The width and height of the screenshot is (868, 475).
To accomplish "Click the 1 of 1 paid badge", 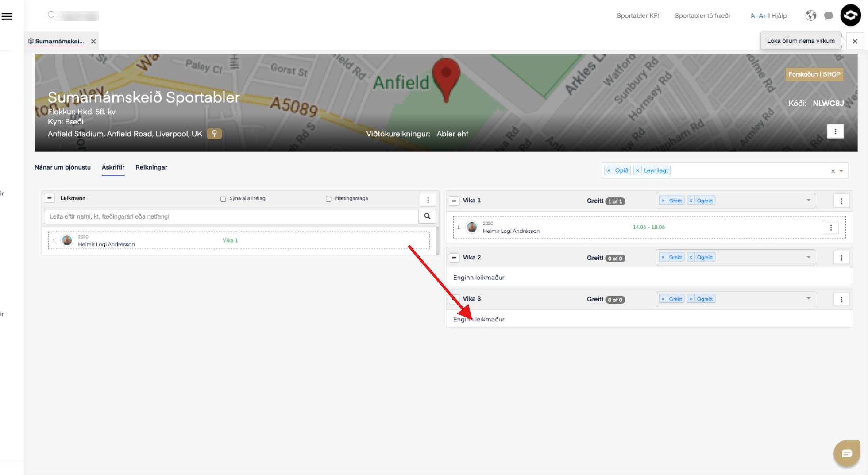I will 615,201.
